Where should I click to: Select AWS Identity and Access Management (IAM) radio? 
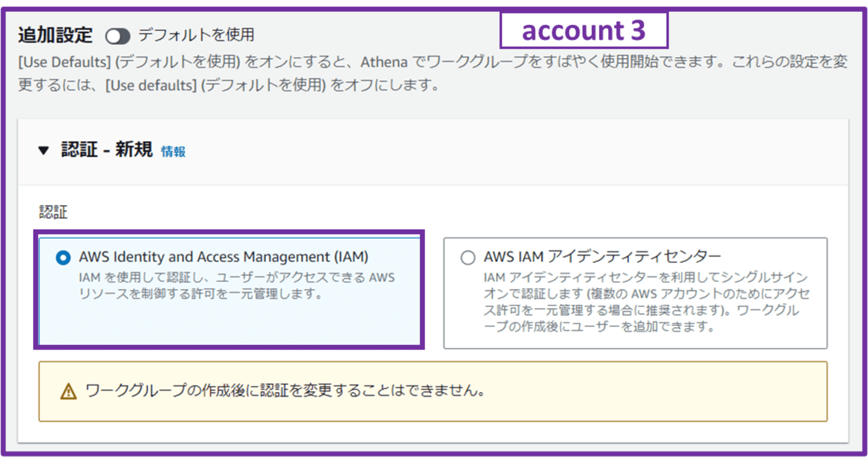[x=63, y=258]
